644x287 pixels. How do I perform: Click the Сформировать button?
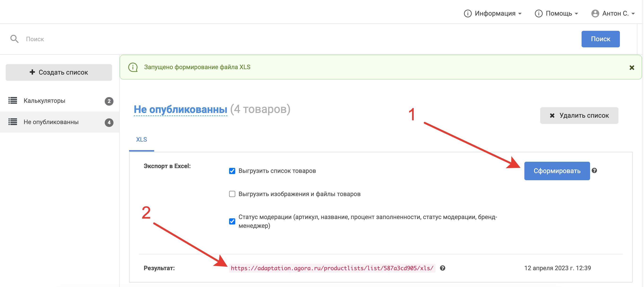557,171
